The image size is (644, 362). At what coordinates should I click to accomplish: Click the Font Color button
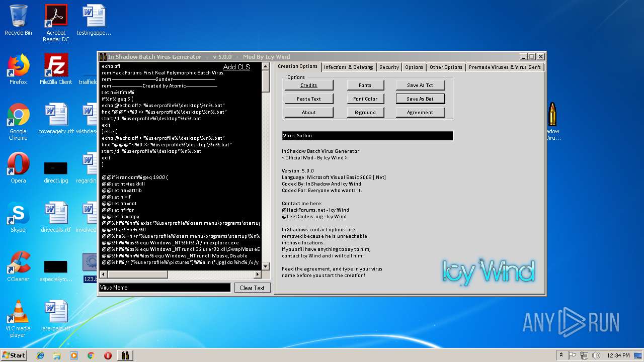click(x=365, y=99)
